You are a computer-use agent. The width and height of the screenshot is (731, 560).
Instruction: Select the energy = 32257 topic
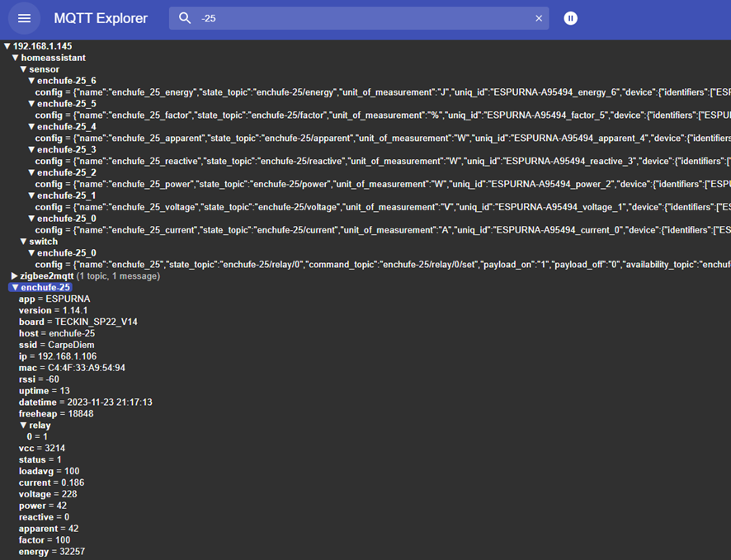[51, 552]
